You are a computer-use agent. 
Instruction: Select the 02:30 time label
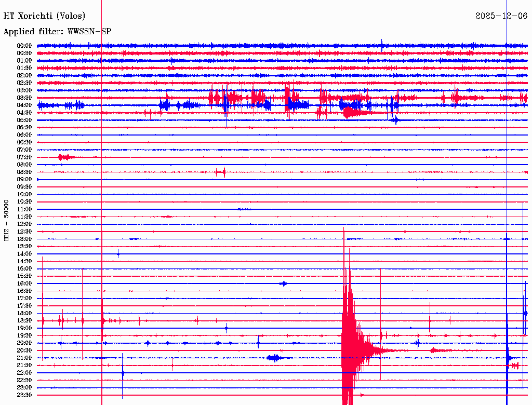(24, 83)
